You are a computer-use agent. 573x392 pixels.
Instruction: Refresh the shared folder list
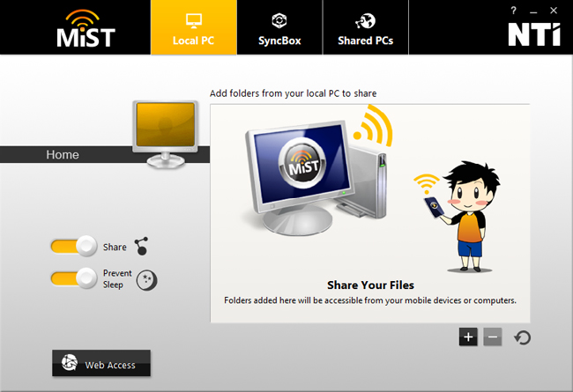[x=522, y=337]
